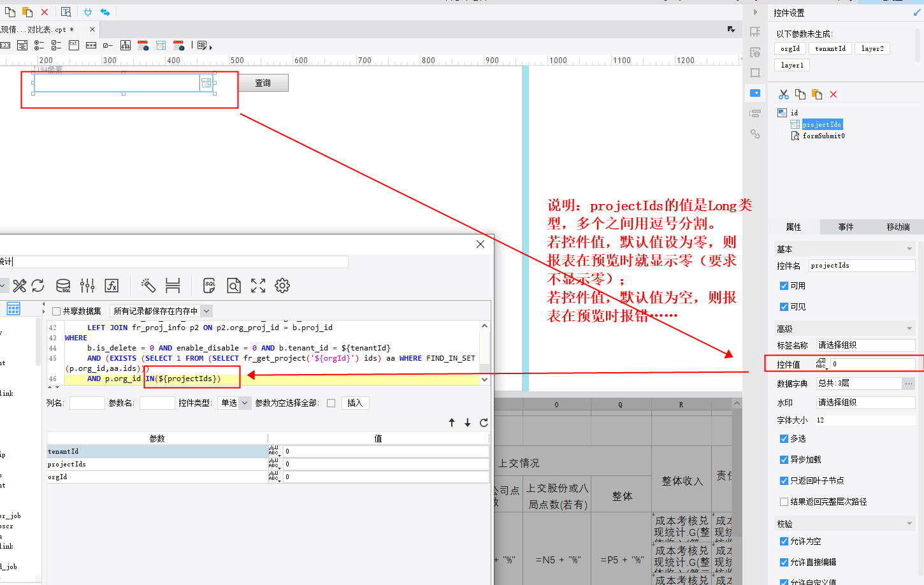Click the 插入 button
Viewport: 924px width, 585px height.
355,403
